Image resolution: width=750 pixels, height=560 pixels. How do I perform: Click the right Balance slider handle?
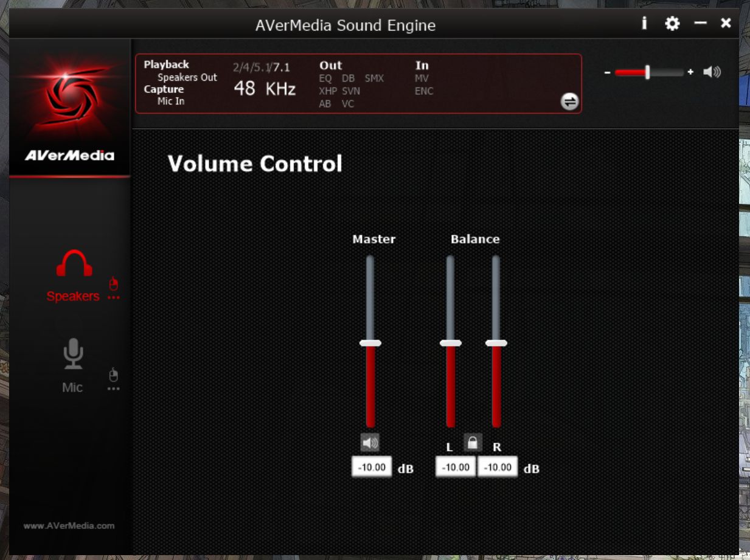tap(496, 343)
